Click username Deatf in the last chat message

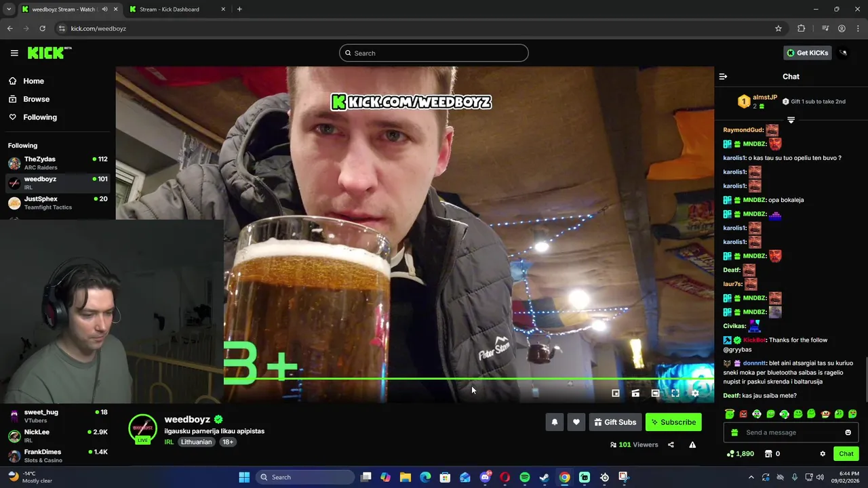[x=731, y=396]
